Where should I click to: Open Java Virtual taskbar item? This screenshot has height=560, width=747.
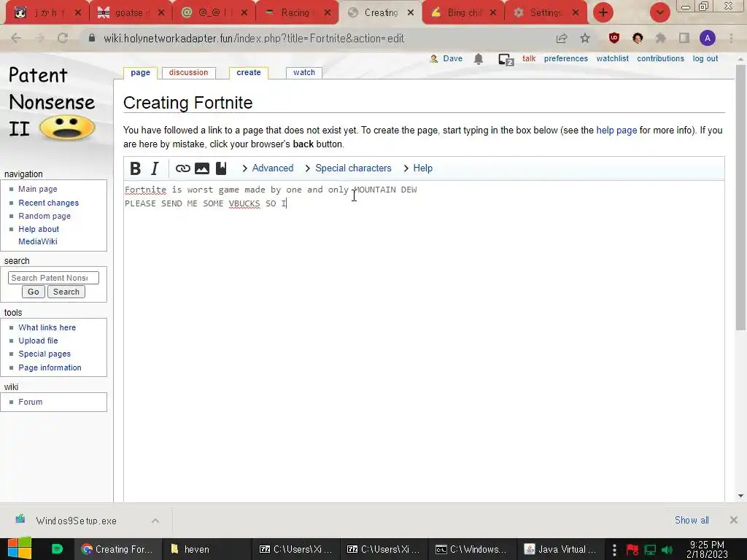561,549
